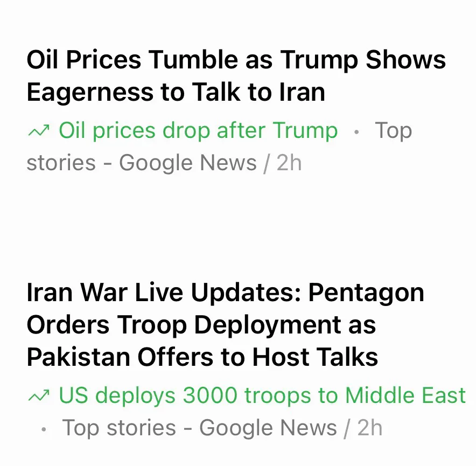Screen dimensions: 476x466
Task: Click the gray word "Top" ending the oil trend line
Action: point(393,130)
